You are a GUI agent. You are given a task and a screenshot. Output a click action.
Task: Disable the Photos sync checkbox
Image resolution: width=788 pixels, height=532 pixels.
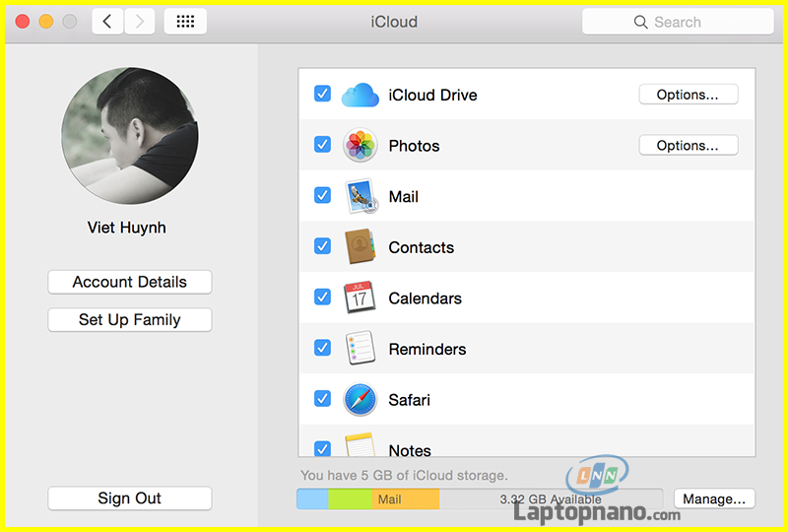tap(322, 145)
